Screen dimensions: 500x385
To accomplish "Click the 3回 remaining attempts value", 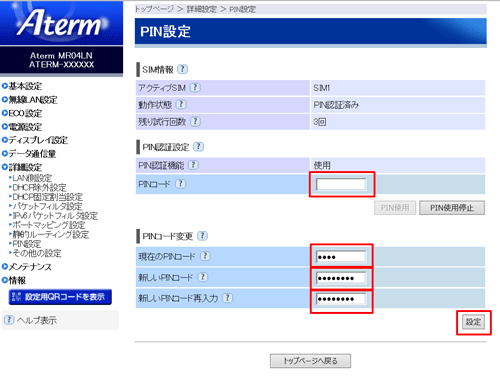I will pos(320,122).
